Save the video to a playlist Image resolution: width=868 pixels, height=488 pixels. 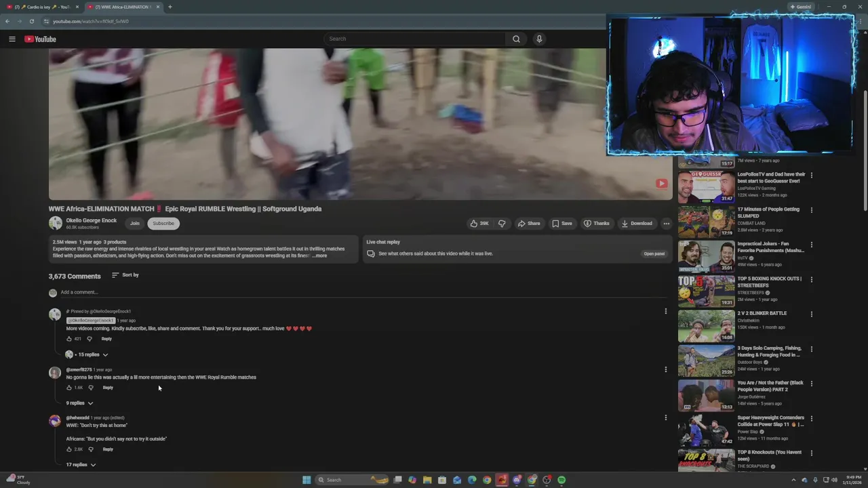point(561,223)
